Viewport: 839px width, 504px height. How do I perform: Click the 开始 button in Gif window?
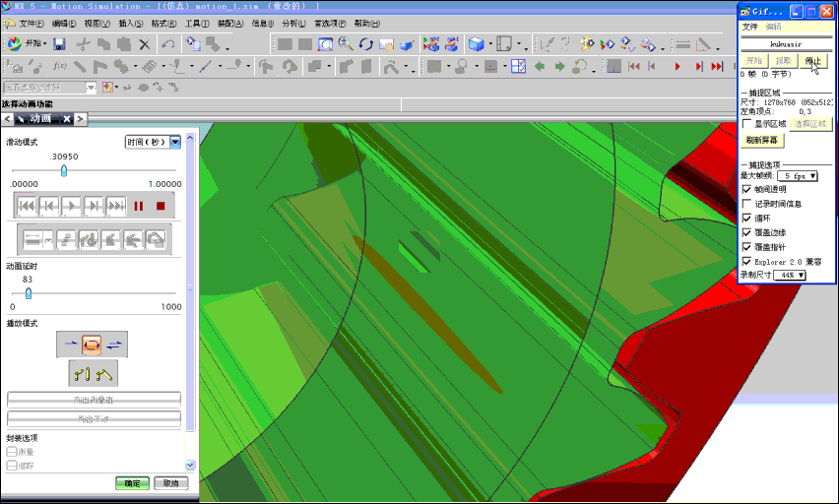[754, 61]
